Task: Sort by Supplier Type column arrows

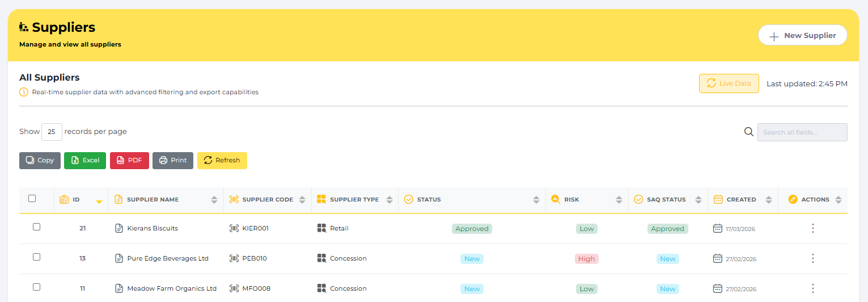Action: pyautogui.click(x=389, y=200)
